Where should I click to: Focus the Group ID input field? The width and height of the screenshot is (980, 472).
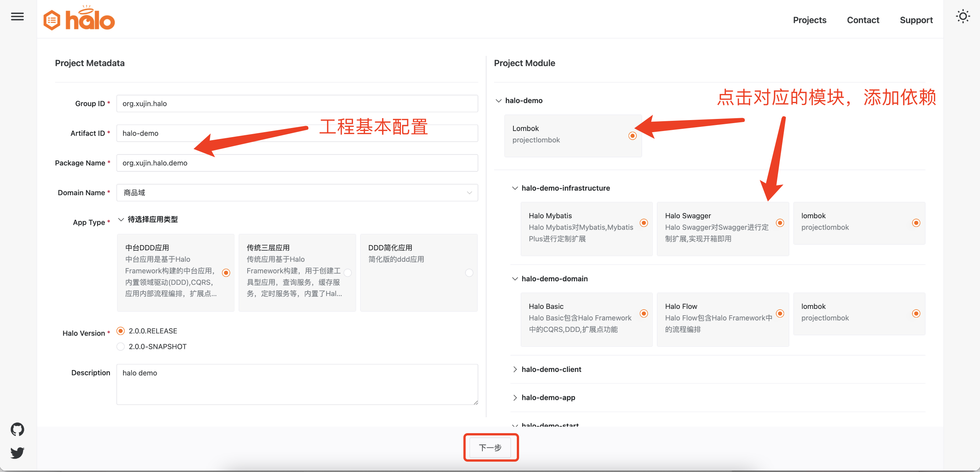[x=297, y=103]
